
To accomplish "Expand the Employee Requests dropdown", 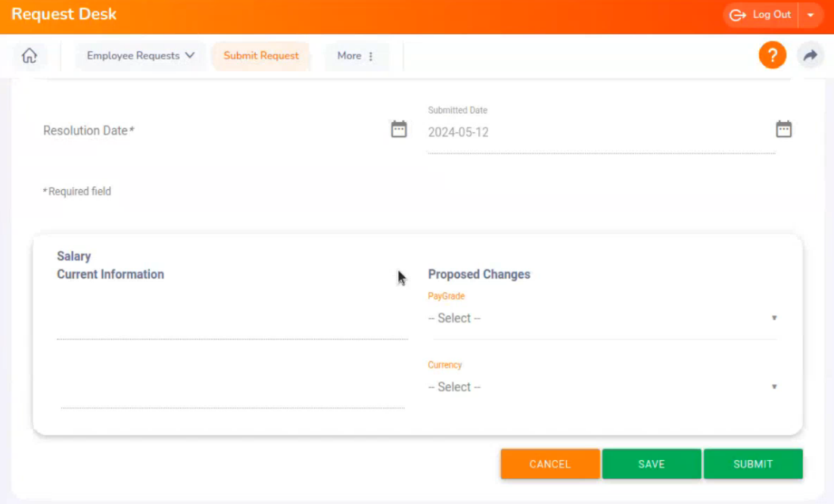I will [x=141, y=56].
